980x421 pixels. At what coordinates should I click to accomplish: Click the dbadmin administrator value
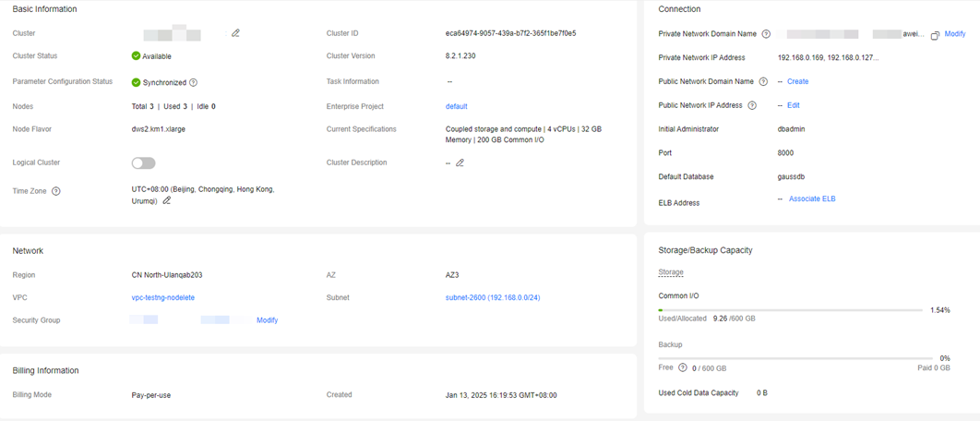pos(790,129)
